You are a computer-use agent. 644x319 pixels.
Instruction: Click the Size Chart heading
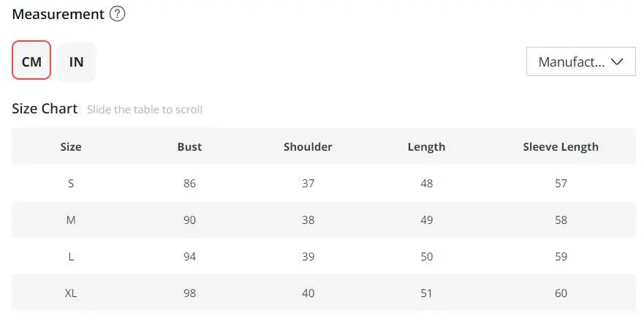coord(45,108)
